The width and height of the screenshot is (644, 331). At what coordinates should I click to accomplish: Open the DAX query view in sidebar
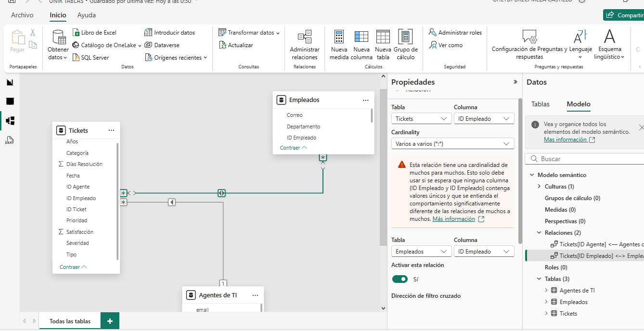pyautogui.click(x=10, y=140)
